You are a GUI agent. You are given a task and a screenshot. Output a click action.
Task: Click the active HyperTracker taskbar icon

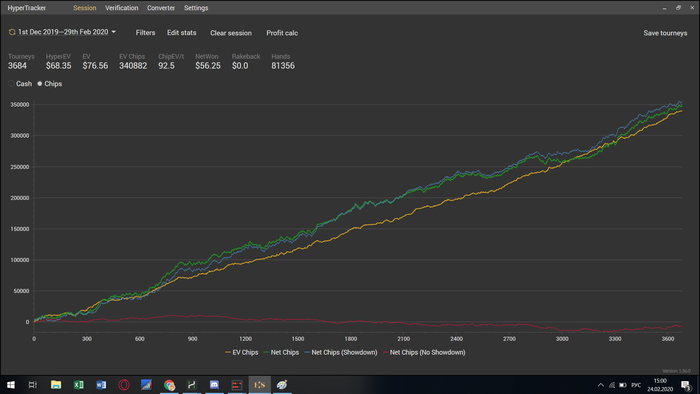coord(259,385)
